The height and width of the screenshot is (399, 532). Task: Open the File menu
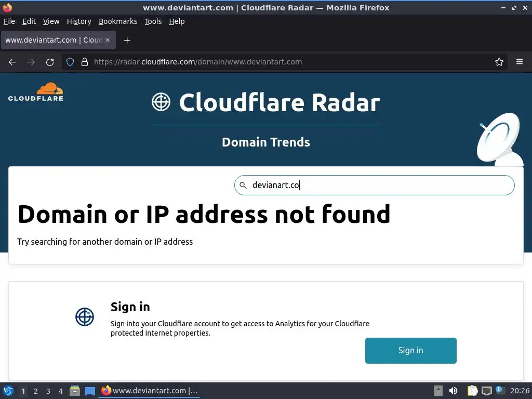point(9,21)
